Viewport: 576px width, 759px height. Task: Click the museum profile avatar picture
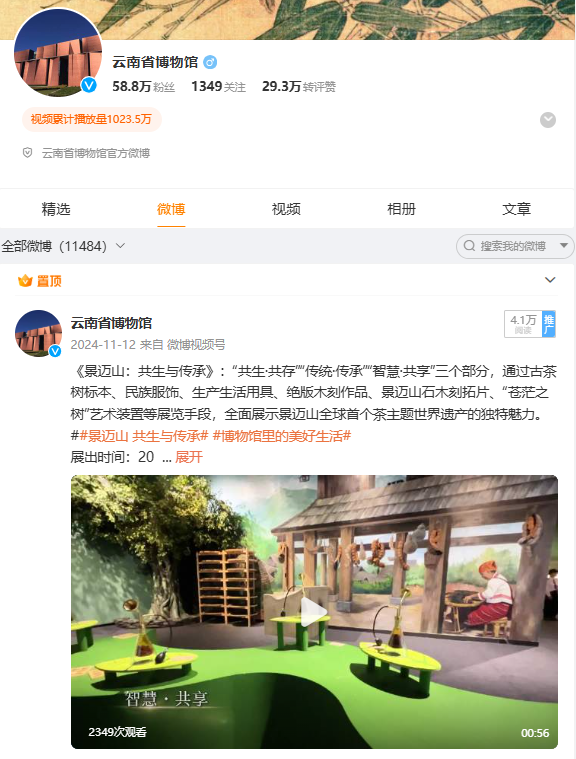coord(58,52)
